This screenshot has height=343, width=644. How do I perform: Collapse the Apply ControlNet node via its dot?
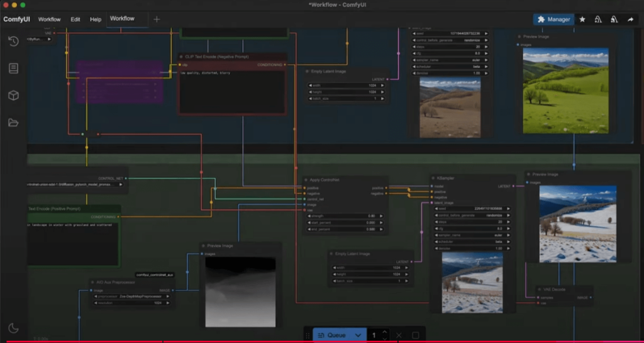tap(307, 180)
